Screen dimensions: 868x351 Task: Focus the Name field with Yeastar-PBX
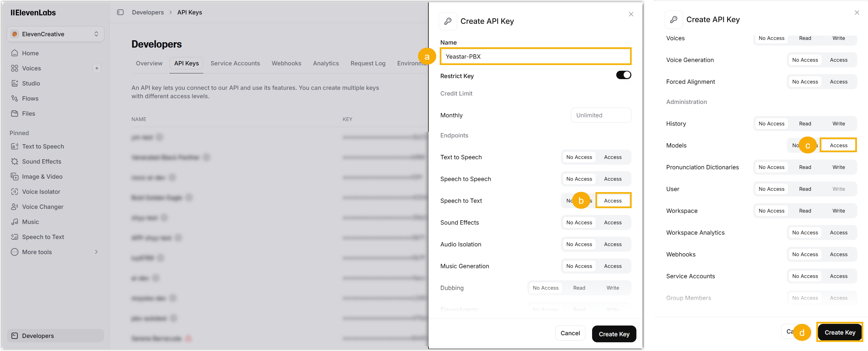point(535,57)
